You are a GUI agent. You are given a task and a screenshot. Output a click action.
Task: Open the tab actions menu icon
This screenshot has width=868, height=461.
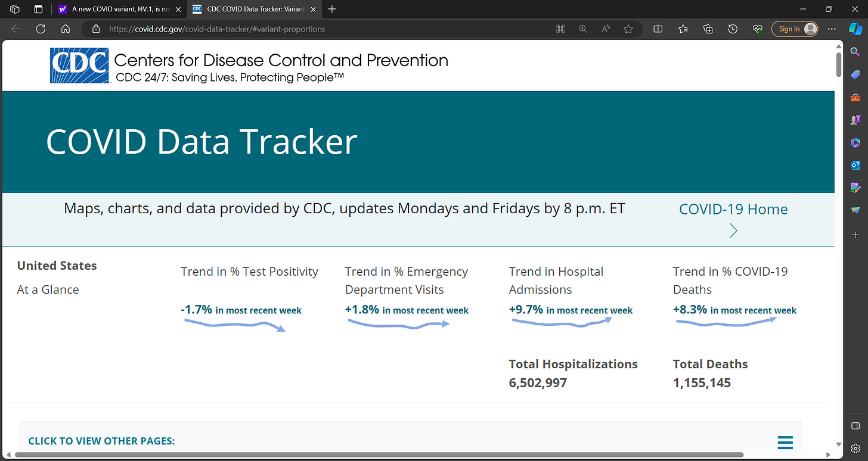tap(38, 10)
